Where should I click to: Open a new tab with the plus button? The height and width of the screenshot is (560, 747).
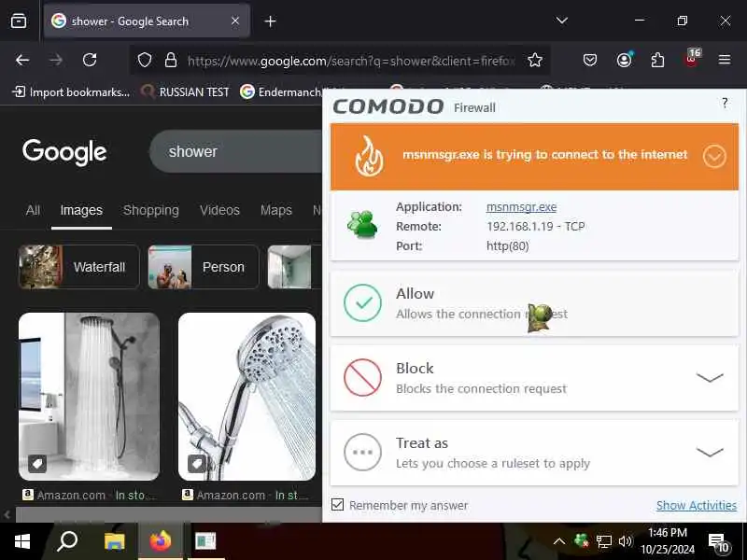click(270, 21)
